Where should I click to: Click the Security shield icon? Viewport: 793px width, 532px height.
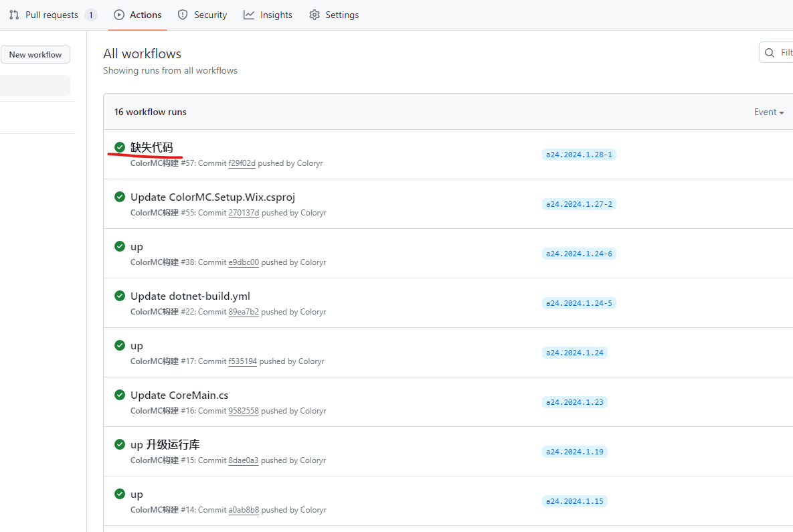point(183,15)
